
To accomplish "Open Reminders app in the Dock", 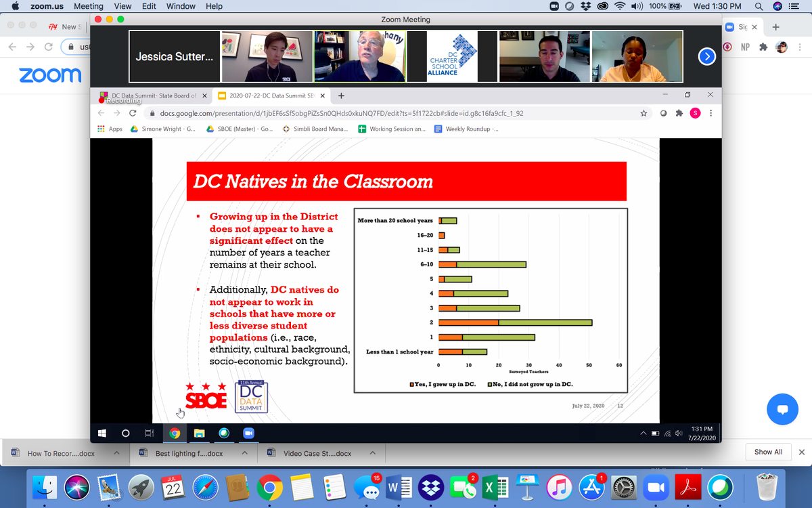I will click(x=334, y=487).
